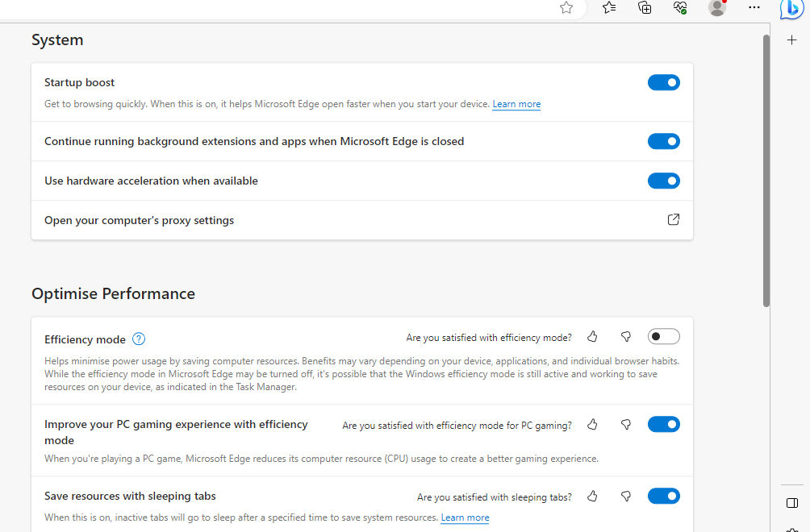Click thumbs down for PC gaming efficiency feedback
Image resolution: width=810 pixels, height=532 pixels.
tap(625, 424)
